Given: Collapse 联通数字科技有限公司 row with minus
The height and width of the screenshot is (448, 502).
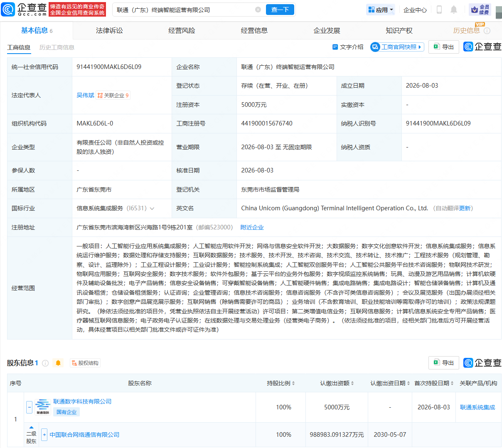Looking at the screenshot, I should (29, 407).
